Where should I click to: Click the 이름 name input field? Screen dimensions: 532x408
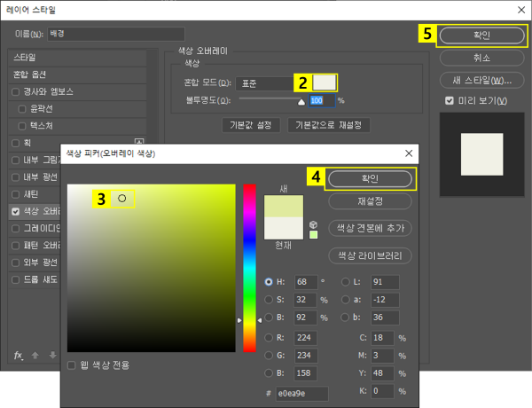point(116,34)
